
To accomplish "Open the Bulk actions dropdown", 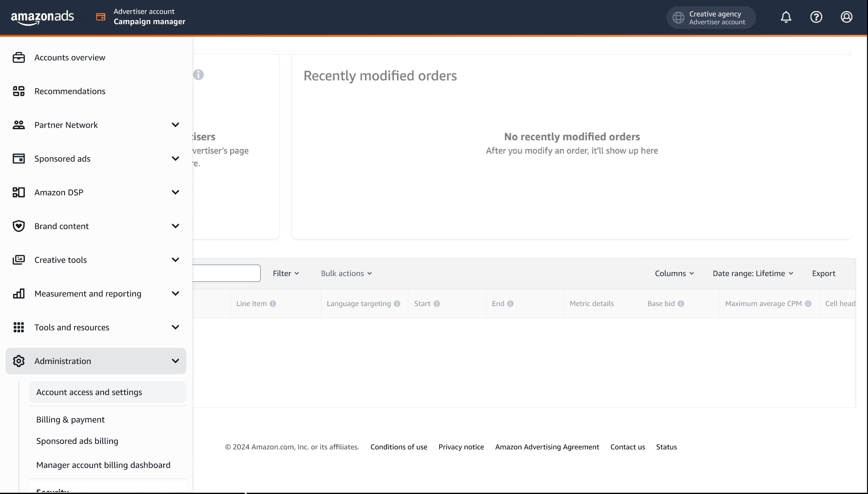I will point(345,273).
